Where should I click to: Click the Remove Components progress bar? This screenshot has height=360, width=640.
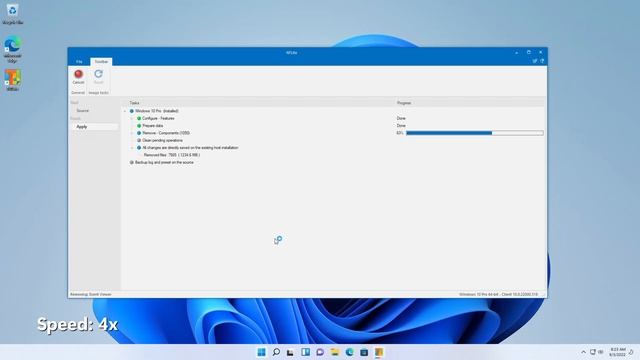(475, 133)
